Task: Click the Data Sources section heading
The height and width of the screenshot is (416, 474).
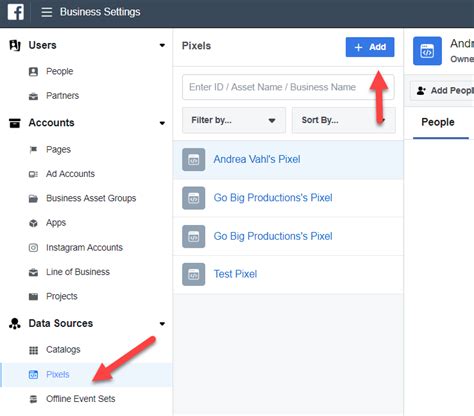Action: click(61, 323)
